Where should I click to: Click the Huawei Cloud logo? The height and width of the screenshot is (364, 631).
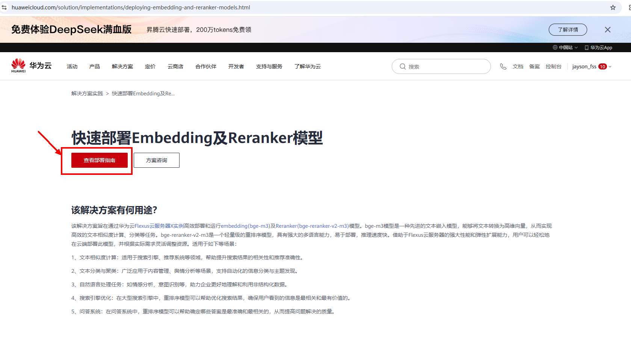coord(32,66)
